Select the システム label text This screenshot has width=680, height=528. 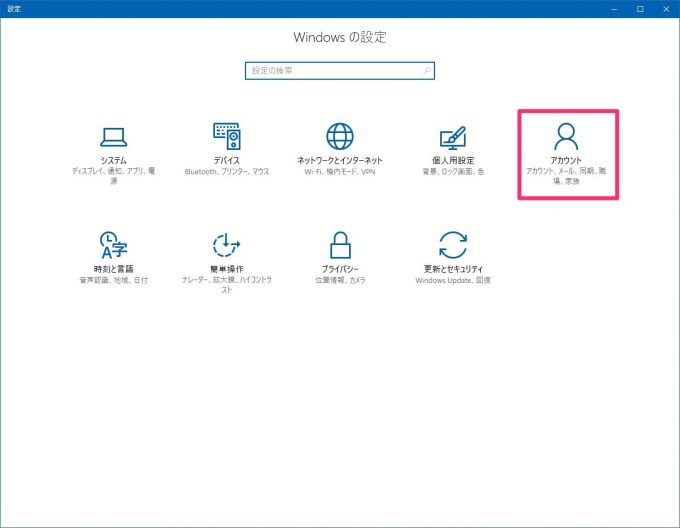[114, 160]
